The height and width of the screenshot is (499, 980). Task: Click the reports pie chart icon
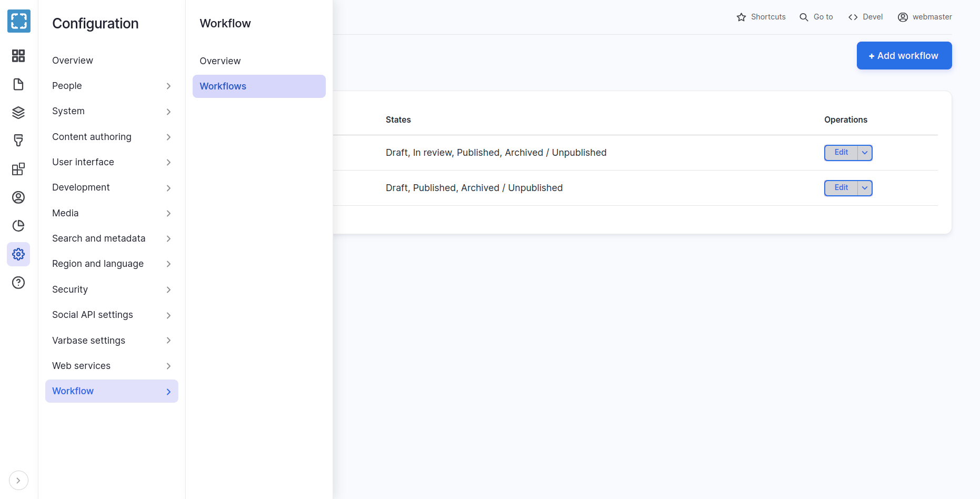click(18, 226)
